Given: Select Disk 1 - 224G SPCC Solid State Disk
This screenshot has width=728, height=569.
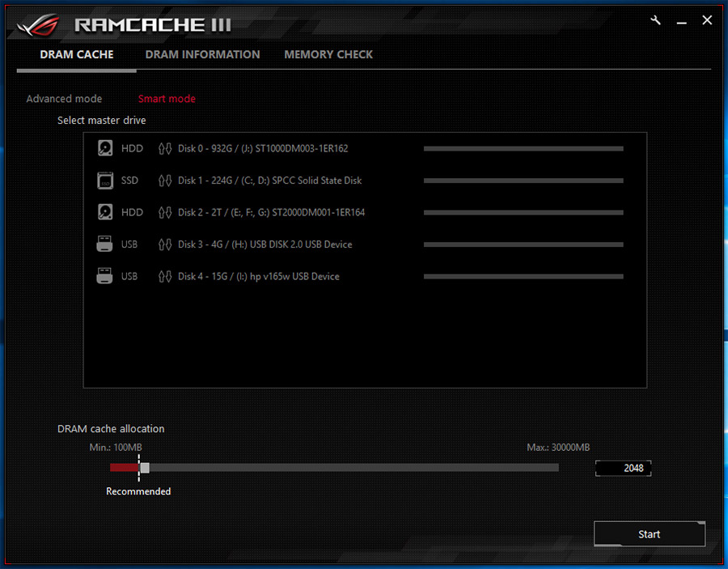Looking at the screenshot, I should click(269, 180).
